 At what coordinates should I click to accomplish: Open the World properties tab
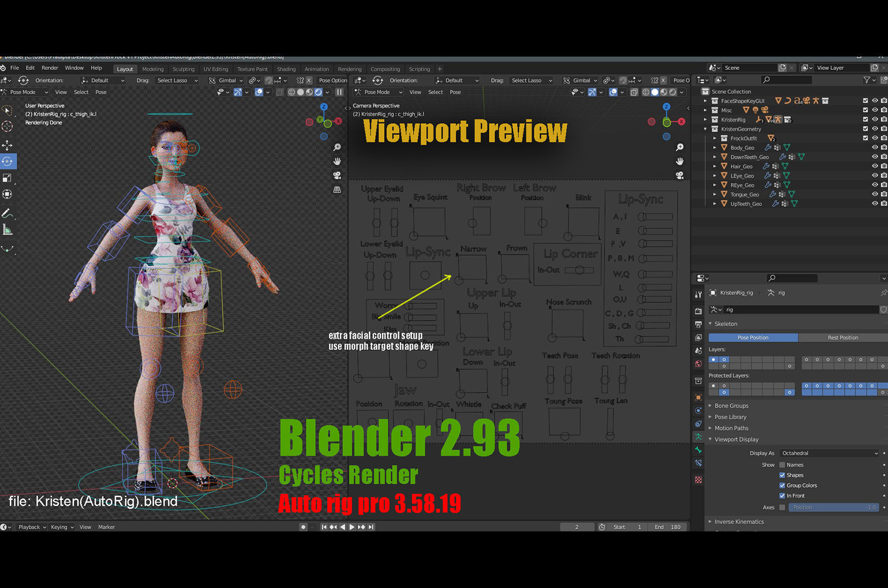pos(698,364)
